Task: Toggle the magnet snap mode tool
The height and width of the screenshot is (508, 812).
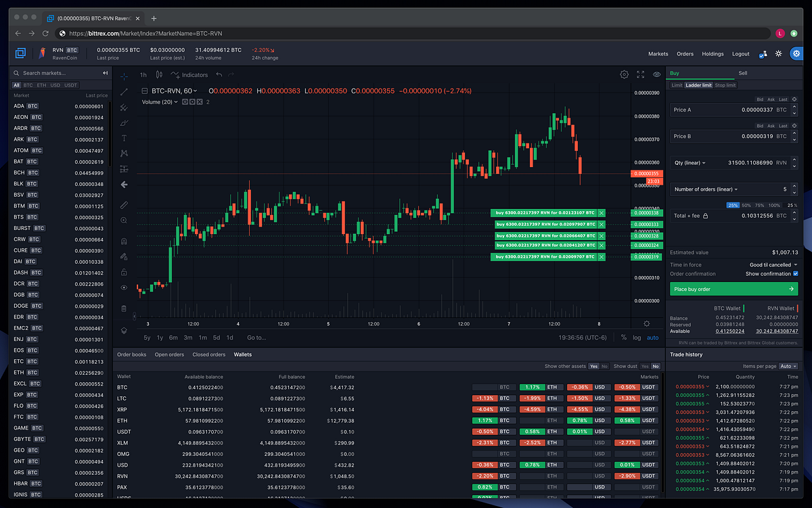Action: click(x=124, y=241)
